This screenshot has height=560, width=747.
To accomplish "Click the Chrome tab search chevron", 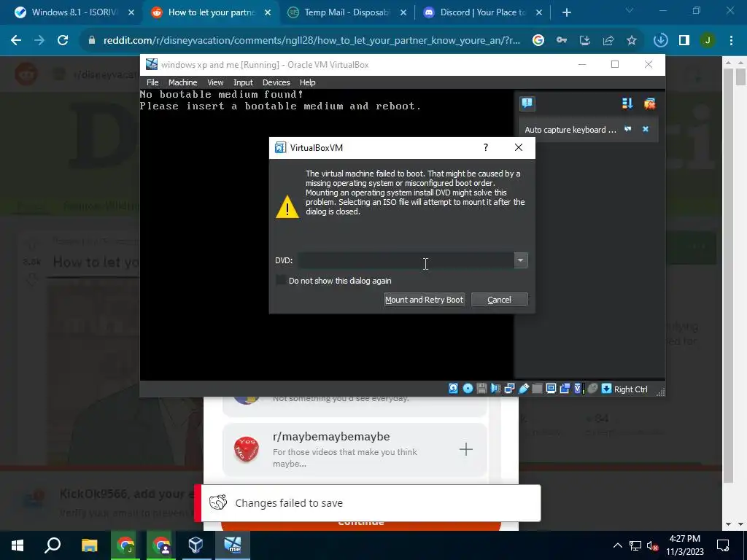I will [630, 10].
